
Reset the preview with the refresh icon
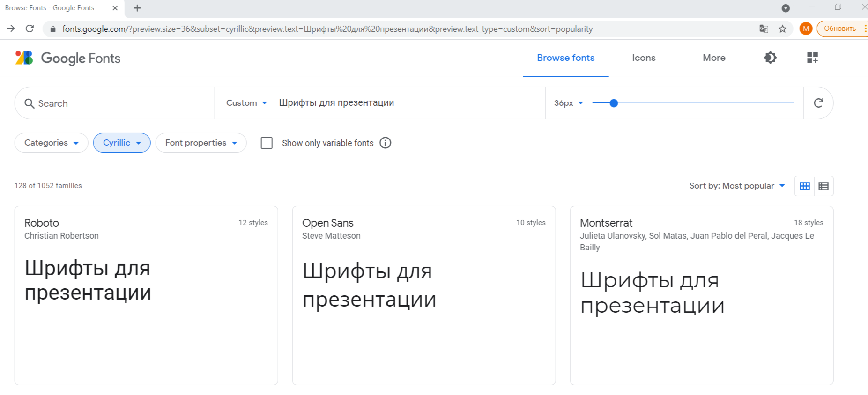(818, 103)
